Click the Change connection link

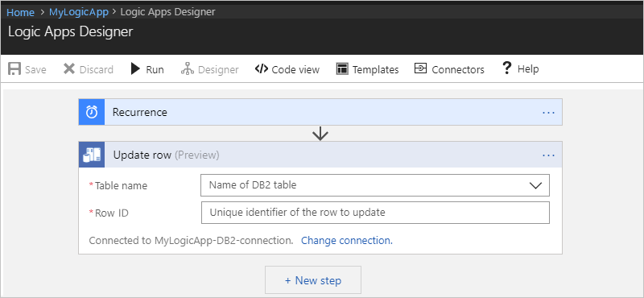pos(347,241)
